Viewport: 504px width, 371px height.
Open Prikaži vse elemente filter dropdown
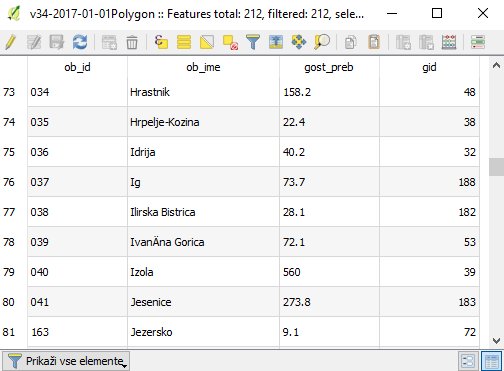(x=66, y=361)
